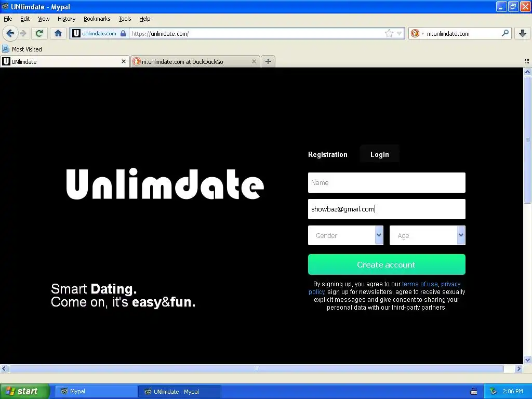Screen dimensions: 532x399
Task: Open the File menu
Action: point(8,19)
